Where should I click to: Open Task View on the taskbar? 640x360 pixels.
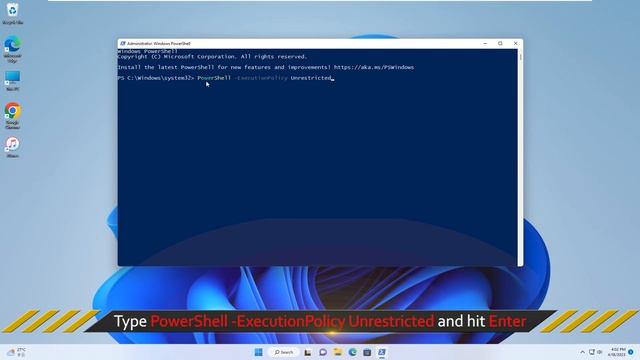(x=308, y=352)
